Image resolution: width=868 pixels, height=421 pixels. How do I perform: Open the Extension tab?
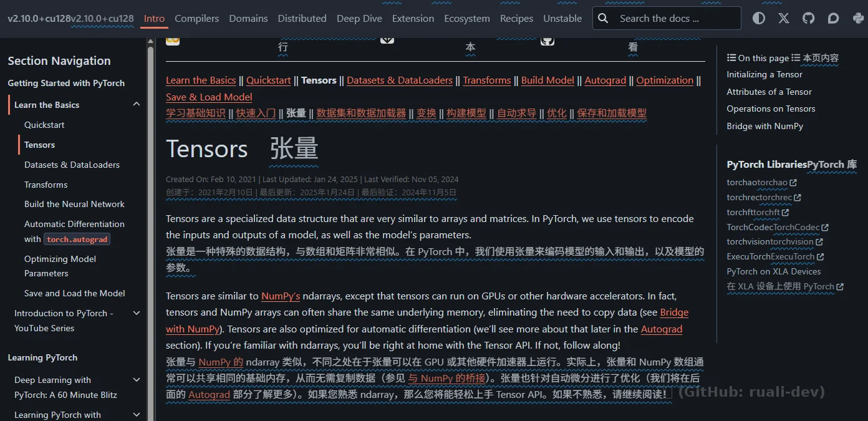tap(413, 19)
